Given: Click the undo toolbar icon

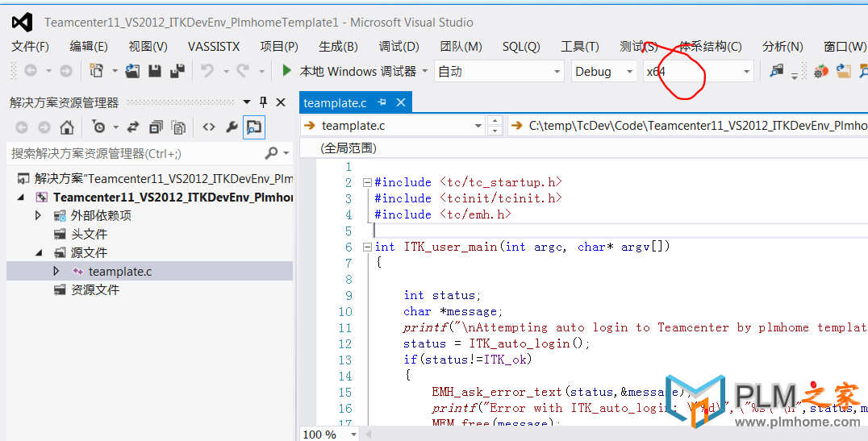Looking at the screenshot, I should 207,71.
